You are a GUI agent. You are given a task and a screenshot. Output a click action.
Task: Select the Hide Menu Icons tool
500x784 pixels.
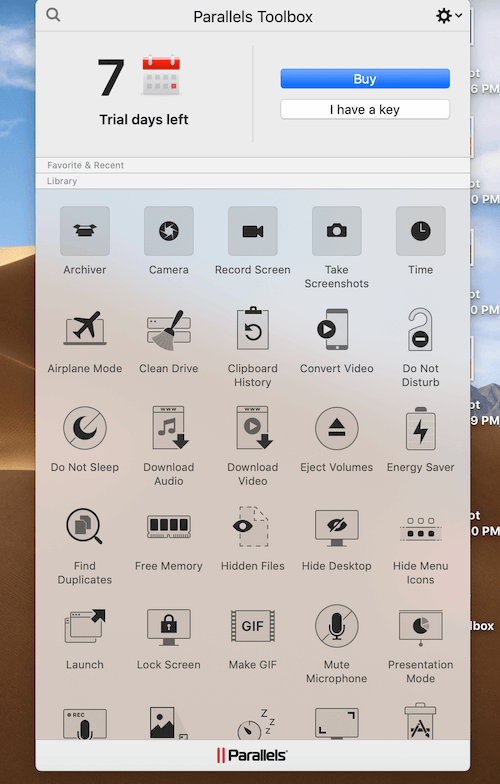tap(420, 529)
